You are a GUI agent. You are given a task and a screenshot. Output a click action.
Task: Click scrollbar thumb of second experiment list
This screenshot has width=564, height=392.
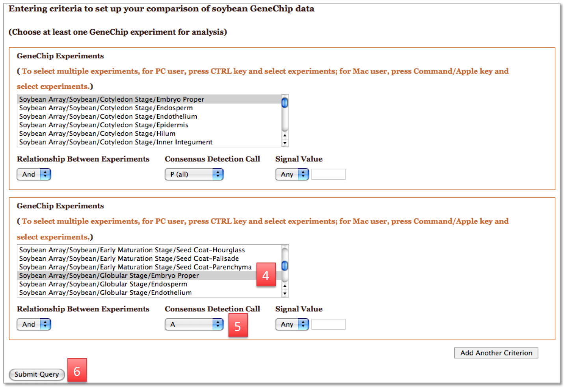click(285, 266)
